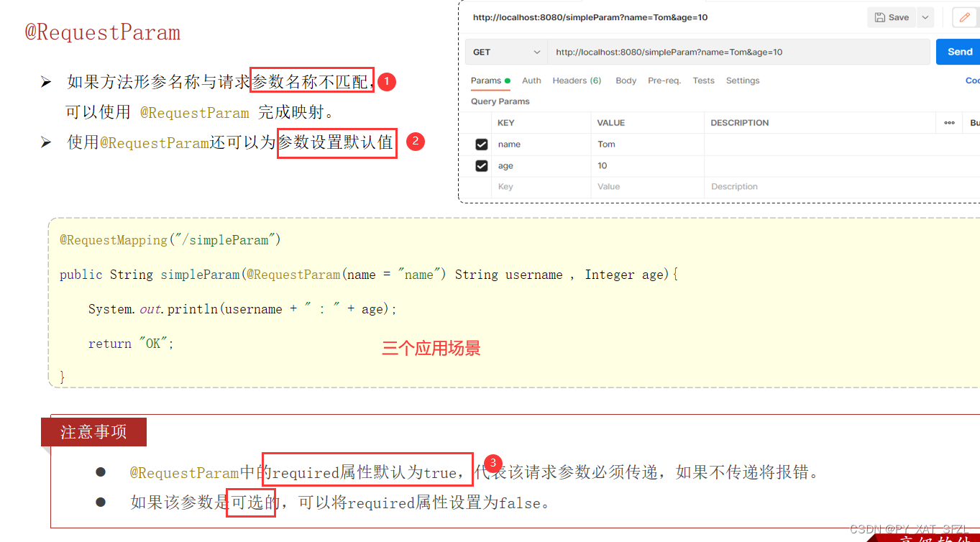Click the three-dots column options icon
The height and width of the screenshot is (542, 980).
(x=949, y=123)
